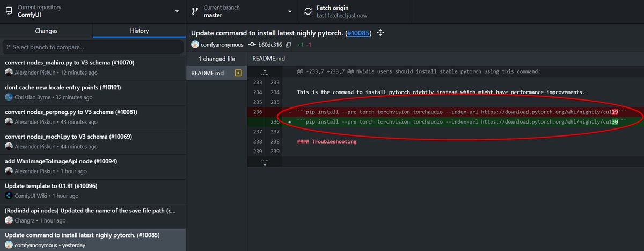Open the Current branch master dropdown

[x=241, y=11]
